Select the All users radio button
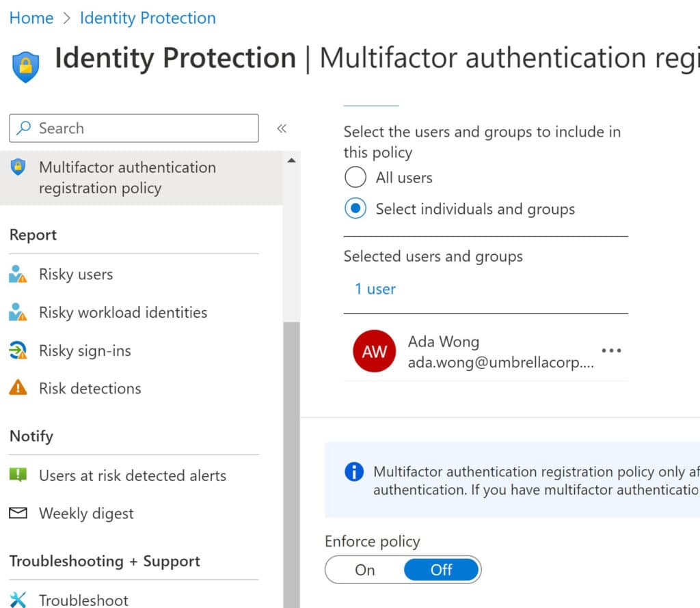This screenshot has height=608, width=700. click(355, 177)
